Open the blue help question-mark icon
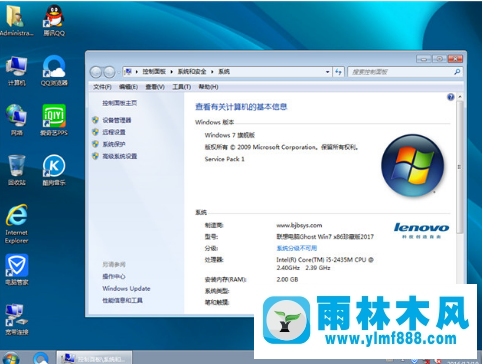 coord(450,97)
